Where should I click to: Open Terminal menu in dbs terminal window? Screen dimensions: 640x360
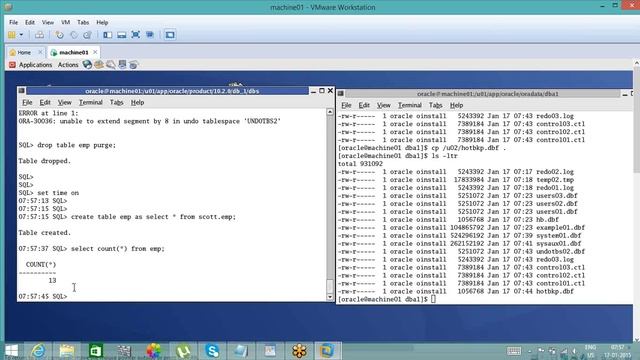point(91,102)
